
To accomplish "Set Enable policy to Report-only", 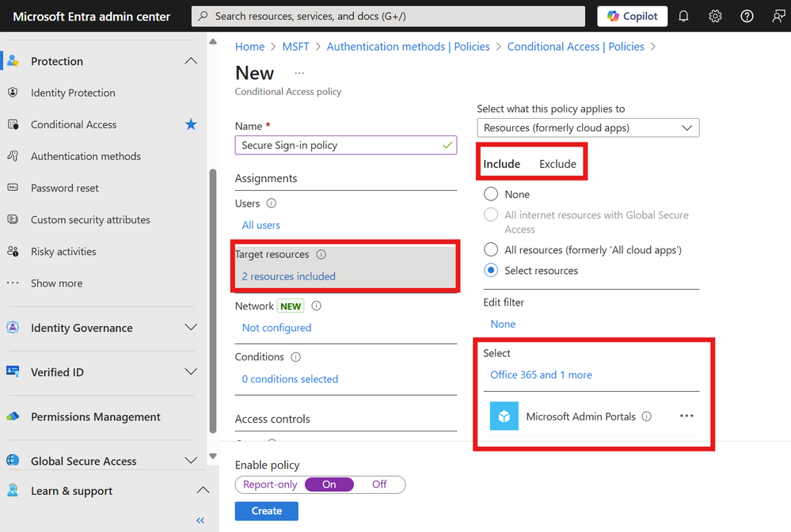I will [270, 484].
